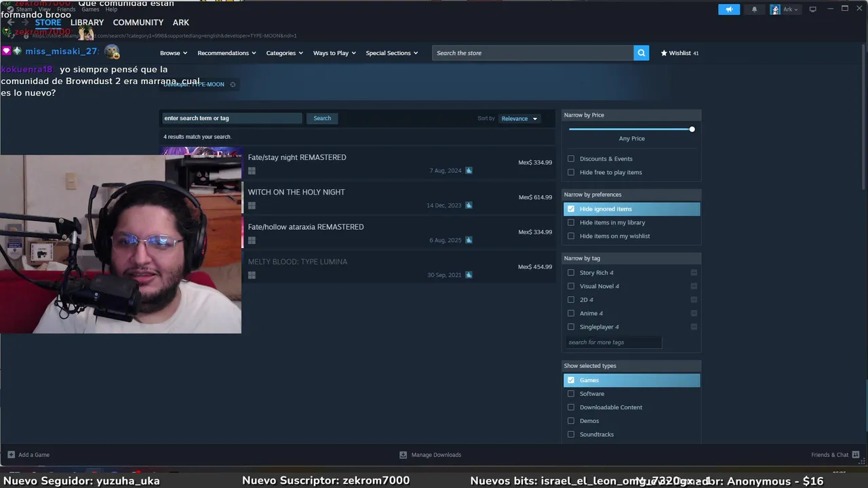Tick the Story Rich tag checkbox
Image resolution: width=868 pixels, height=488 pixels.
click(x=571, y=272)
